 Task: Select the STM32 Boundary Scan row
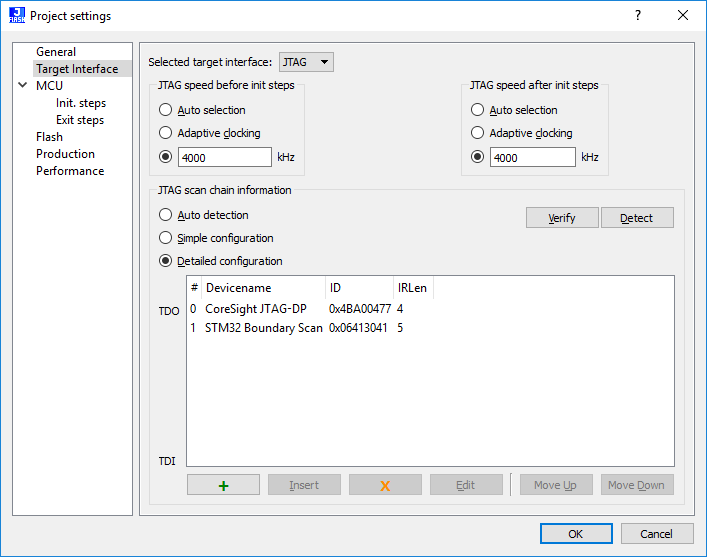pyautogui.click(x=263, y=328)
